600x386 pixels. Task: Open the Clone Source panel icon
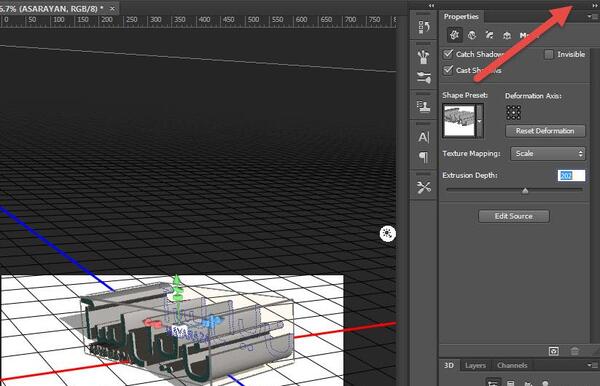pyautogui.click(x=424, y=107)
